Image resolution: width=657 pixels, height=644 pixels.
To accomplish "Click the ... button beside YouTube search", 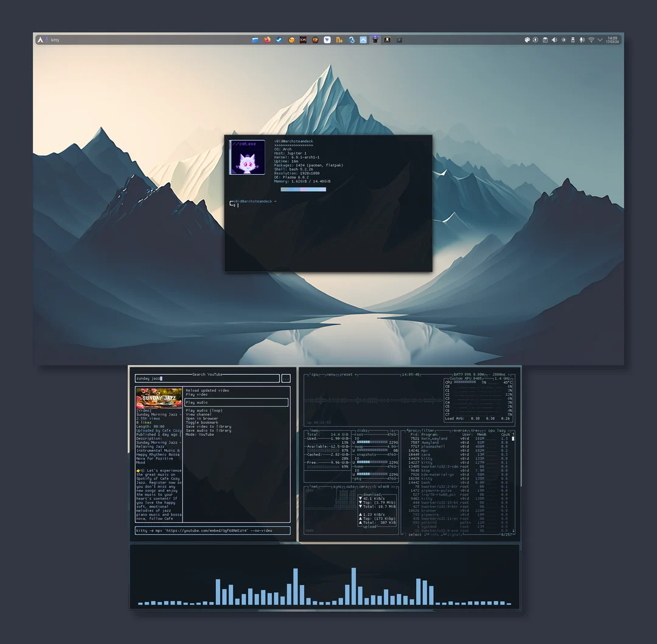I will [285, 378].
